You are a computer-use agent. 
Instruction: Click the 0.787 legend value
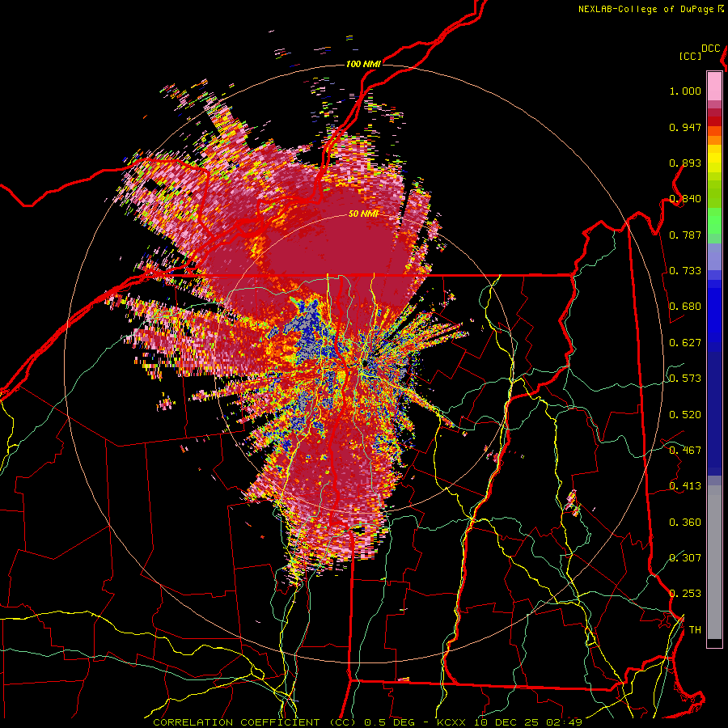[x=685, y=235]
